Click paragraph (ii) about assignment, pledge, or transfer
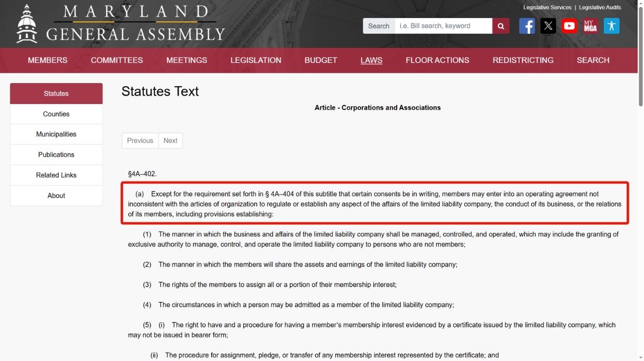644x361 pixels. (x=325, y=355)
